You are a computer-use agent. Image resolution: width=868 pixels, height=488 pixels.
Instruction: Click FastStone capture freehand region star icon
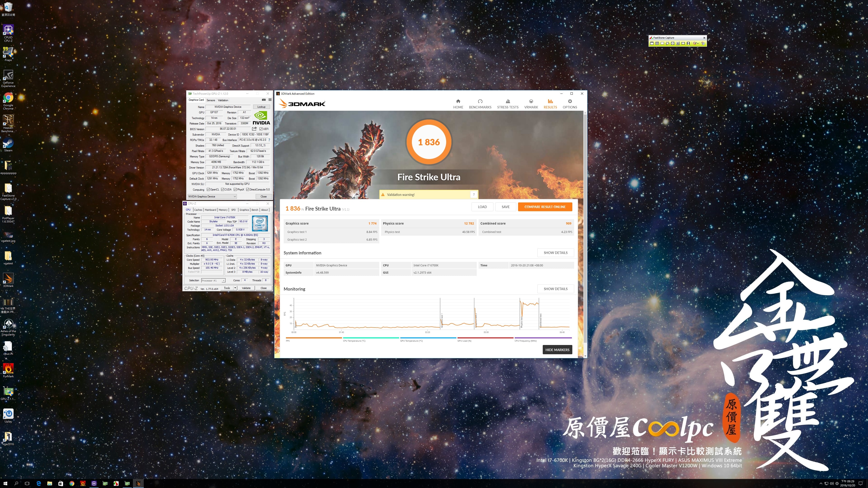click(x=668, y=43)
